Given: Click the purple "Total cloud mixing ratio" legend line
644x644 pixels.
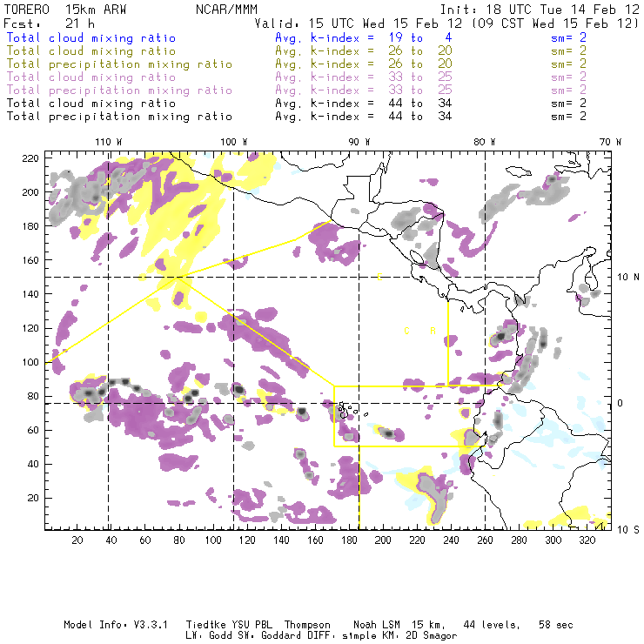Looking at the screenshot, I should pos(91,77).
